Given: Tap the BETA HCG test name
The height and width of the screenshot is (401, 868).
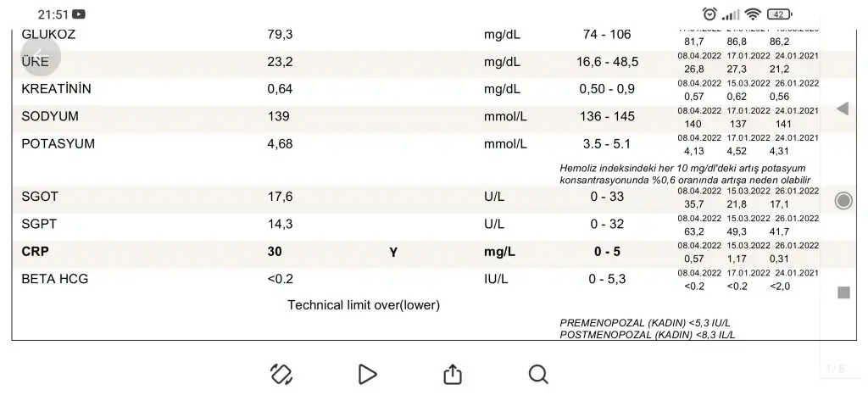Looking at the screenshot, I should click(x=55, y=279).
